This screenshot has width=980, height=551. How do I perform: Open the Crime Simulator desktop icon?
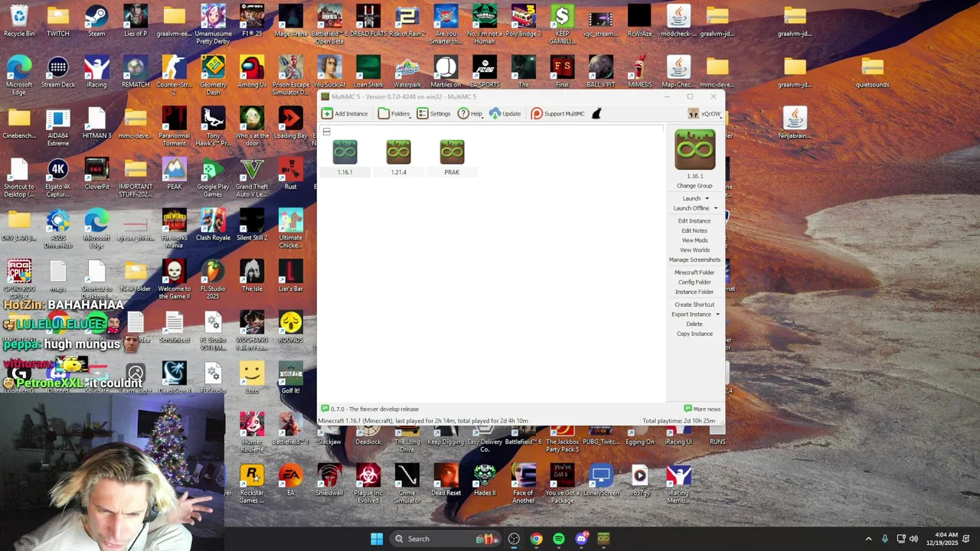pos(407,484)
